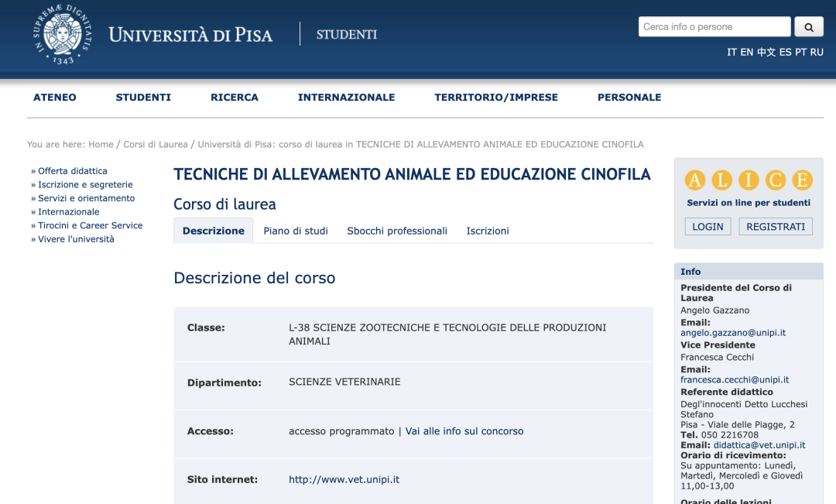This screenshot has width=836, height=504.
Task: Switch language to RU
Action: (817, 53)
